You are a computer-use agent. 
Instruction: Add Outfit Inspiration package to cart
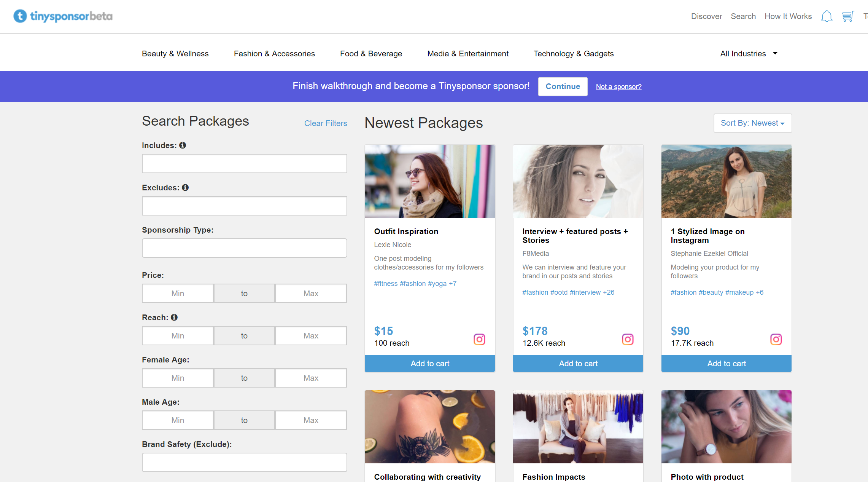tap(430, 364)
